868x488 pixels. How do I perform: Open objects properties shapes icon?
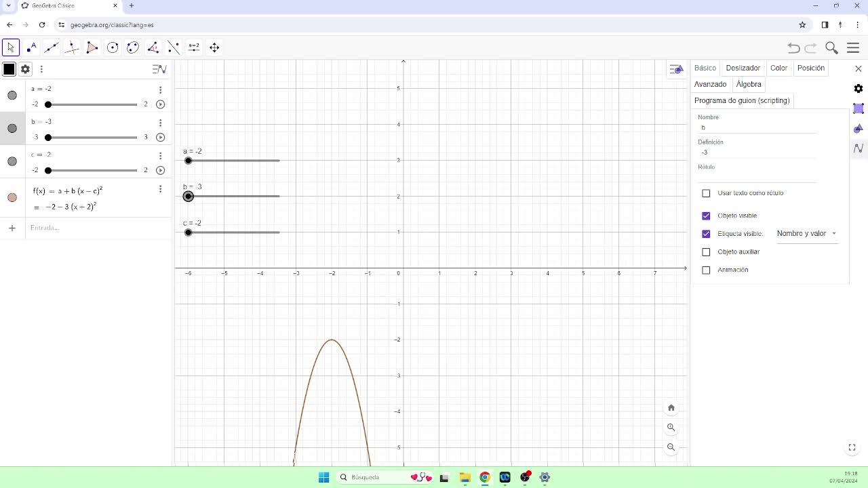click(859, 128)
